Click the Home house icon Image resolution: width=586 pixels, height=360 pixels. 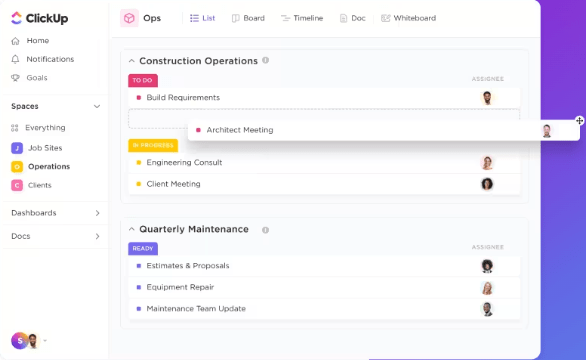pos(15,41)
